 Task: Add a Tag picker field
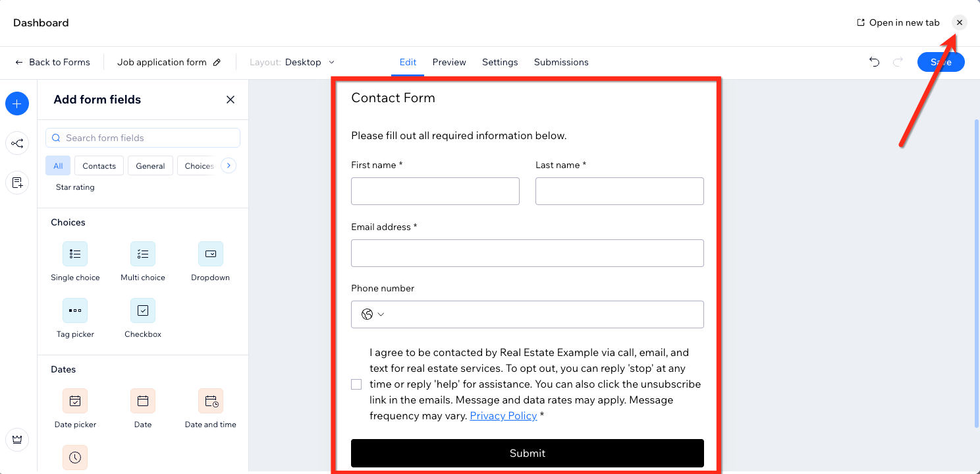tap(75, 311)
